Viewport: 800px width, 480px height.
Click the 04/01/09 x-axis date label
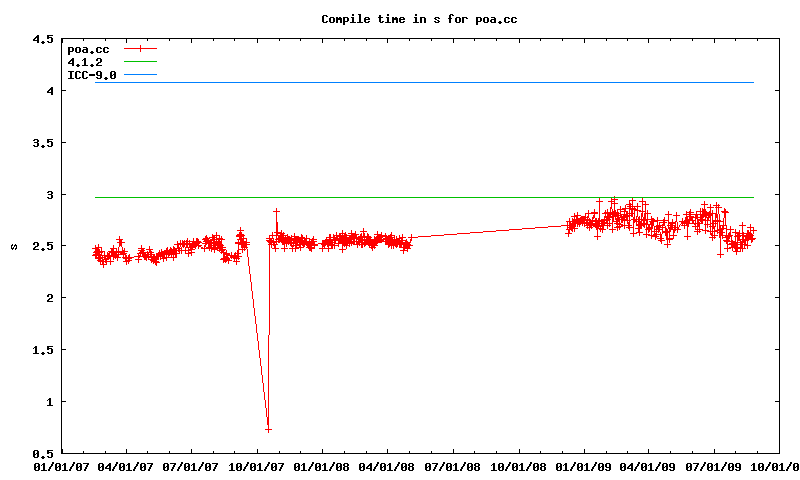[649, 466]
